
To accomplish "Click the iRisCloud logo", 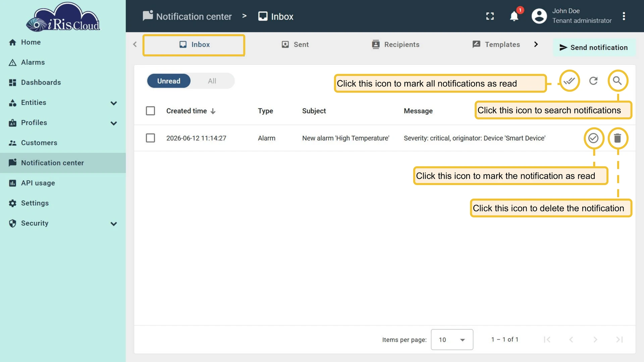I will pyautogui.click(x=63, y=17).
